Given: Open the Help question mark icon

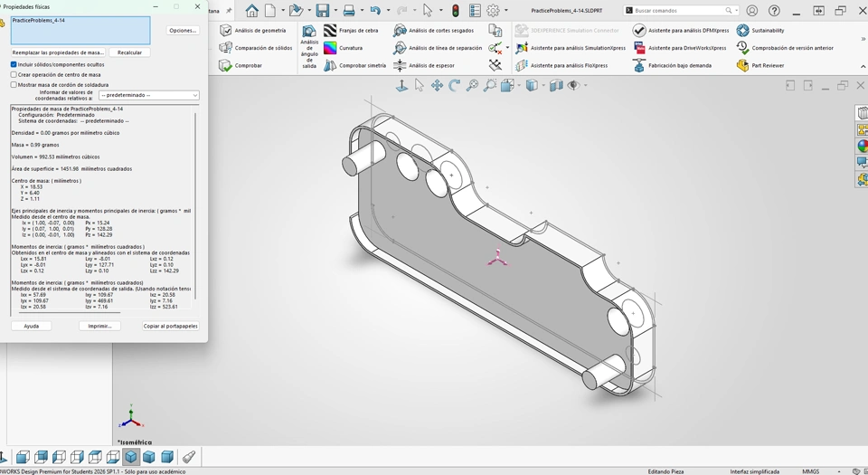Looking at the screenshot, I should [775, 11].
